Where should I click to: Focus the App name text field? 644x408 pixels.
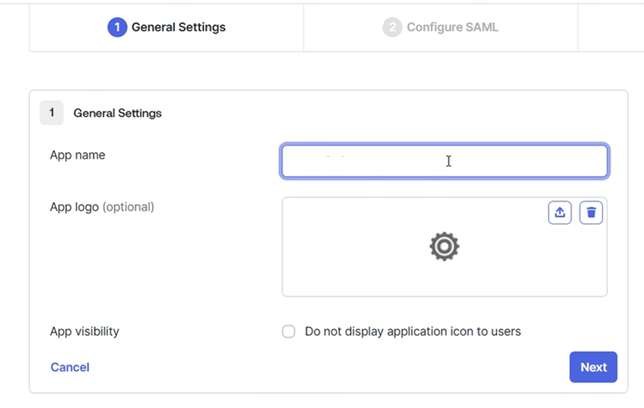tap(444, 161)
